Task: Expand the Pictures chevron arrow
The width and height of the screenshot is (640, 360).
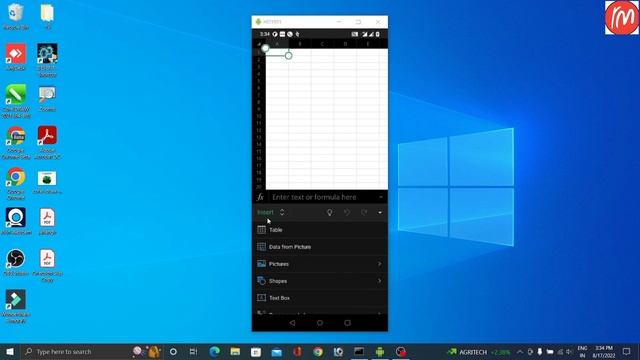Action: point(379,264)
